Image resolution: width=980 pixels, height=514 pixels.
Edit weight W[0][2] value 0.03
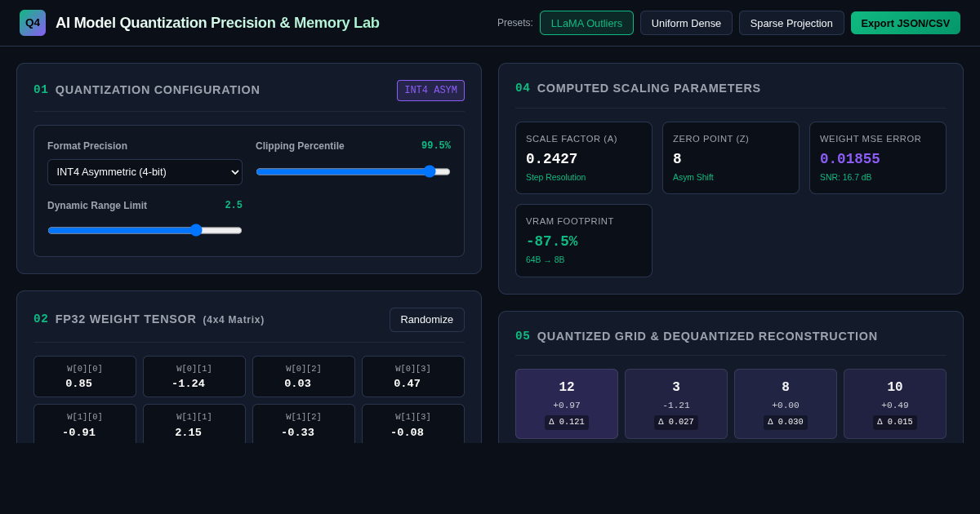coord(304,383)
